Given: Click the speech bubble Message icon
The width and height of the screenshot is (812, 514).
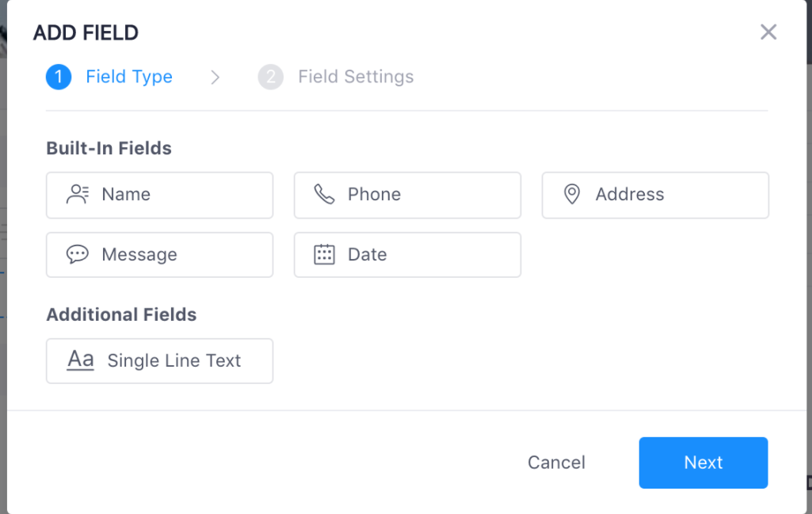Looking at the screenshot, I should 78,254.
